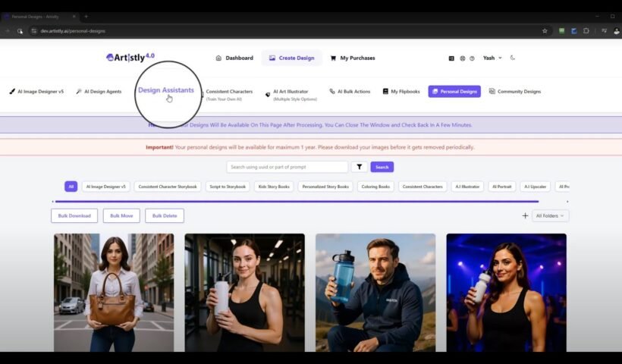Filter by Kids Story Books
The image size is (622, 364).
pyautogui.click(x=274, y=187)
